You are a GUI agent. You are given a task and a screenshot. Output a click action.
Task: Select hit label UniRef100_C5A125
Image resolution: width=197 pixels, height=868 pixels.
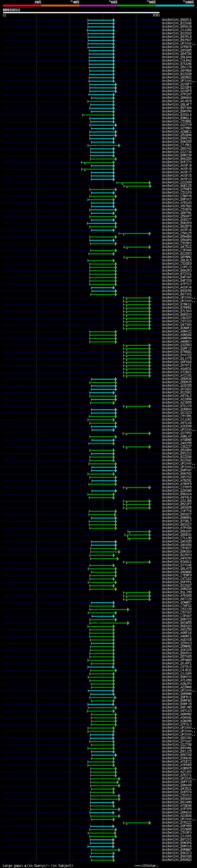coord(177,233)
